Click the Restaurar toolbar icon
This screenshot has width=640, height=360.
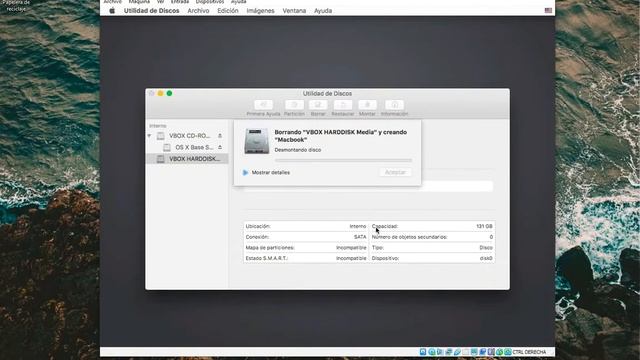(343, 105)
